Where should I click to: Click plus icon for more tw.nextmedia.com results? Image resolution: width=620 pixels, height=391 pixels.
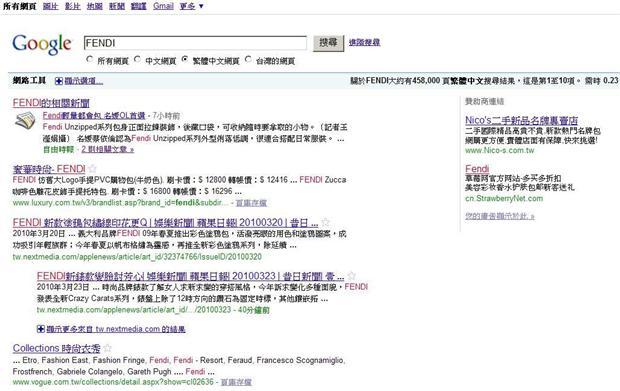(41, 329)
